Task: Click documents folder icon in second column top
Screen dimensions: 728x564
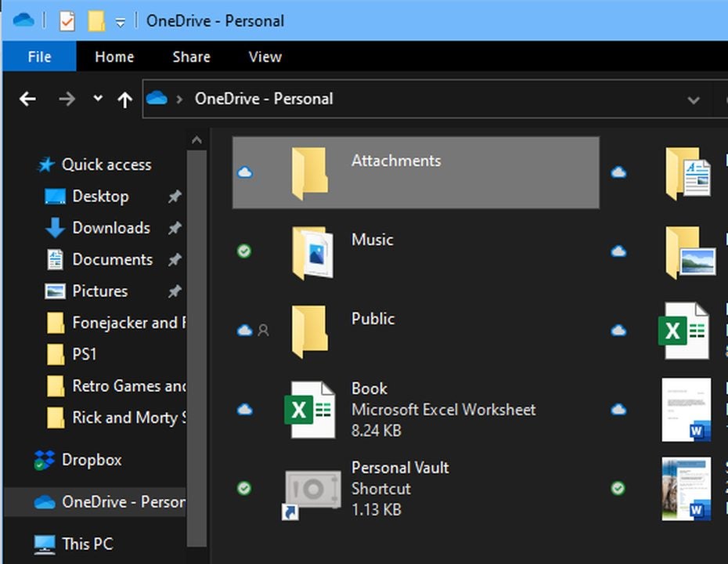Action: pyautogui.click(x=688, y=173)
